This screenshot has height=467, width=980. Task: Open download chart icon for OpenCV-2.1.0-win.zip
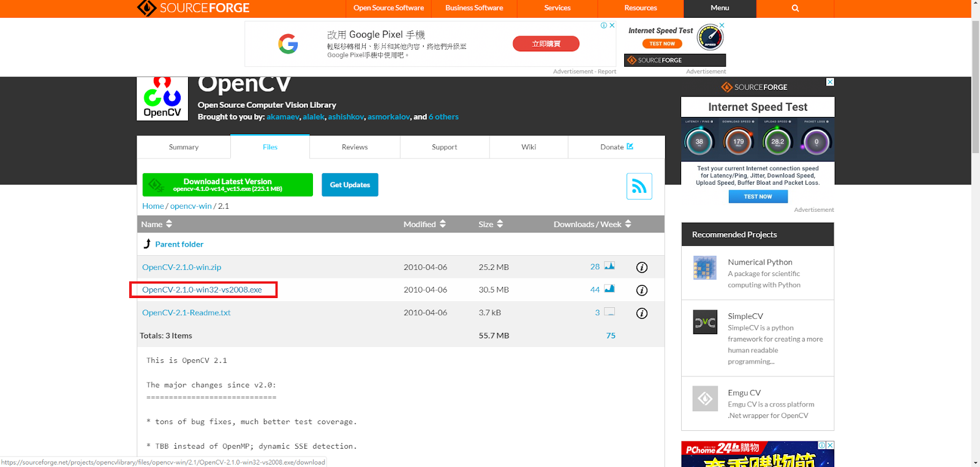[x=609, y=266]
